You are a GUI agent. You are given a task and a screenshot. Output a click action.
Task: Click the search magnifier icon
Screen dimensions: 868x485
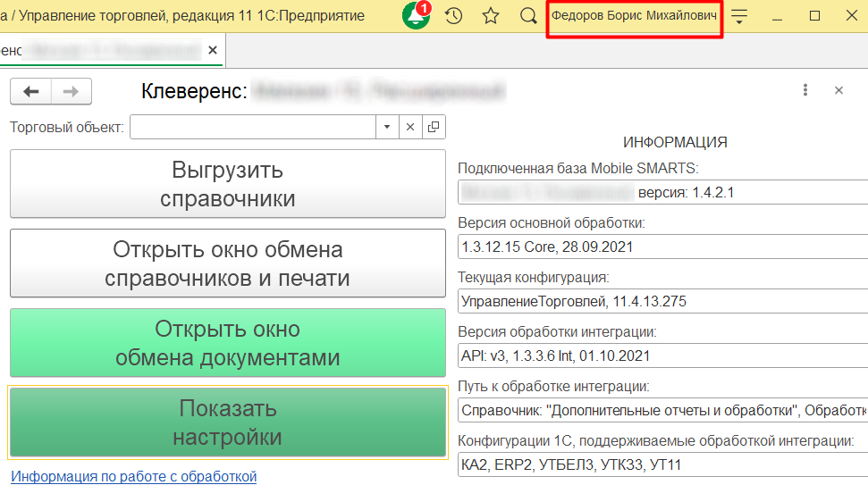click(528, 15)
